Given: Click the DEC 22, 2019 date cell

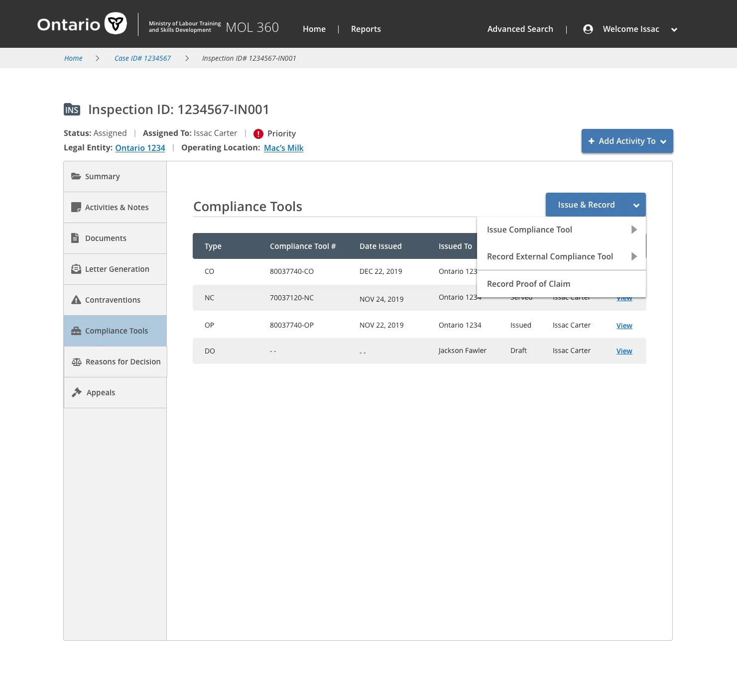Looking at the screenshot, I should 380,271.
